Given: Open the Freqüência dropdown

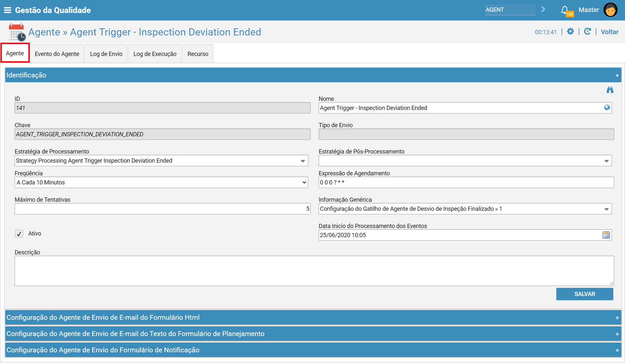Looking at the screenshot, I should coord(161,182).
